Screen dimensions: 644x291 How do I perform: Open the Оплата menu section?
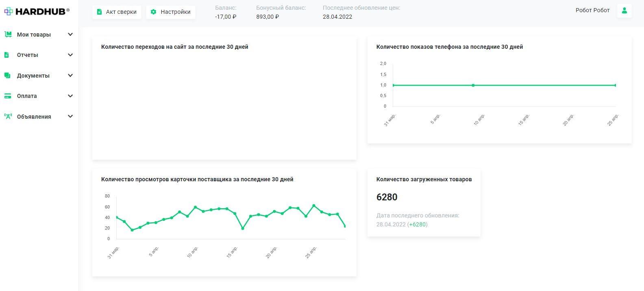[x=27, y=96]
